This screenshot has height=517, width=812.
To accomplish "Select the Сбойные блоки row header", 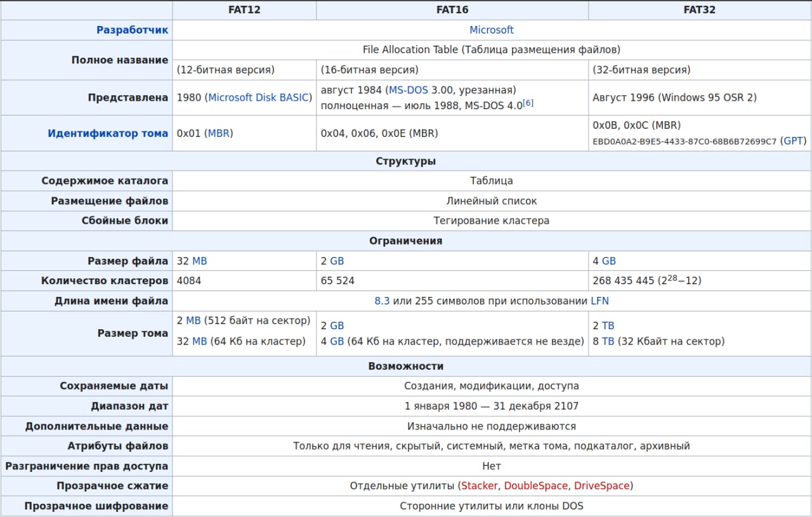I will 86,221.
